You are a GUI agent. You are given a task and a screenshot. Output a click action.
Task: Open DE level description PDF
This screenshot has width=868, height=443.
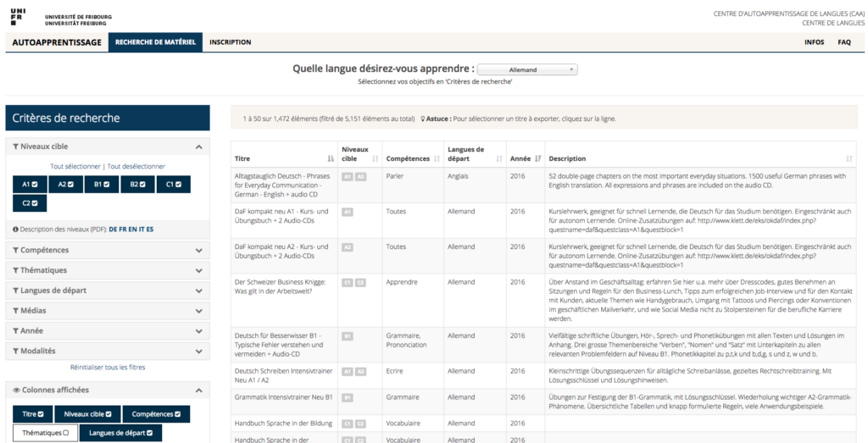tap(114, 229)
